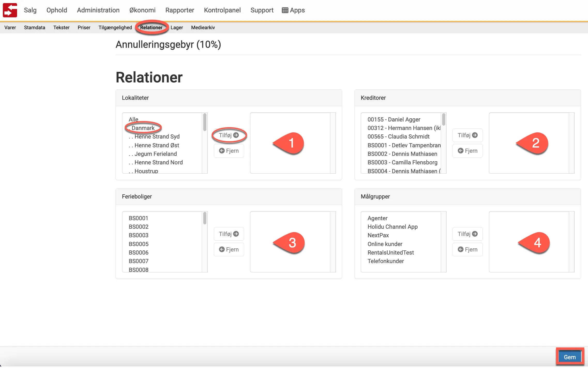Add selected item in Ferieboliger panel
Screen dimensions: 588x368
point(229,234)
